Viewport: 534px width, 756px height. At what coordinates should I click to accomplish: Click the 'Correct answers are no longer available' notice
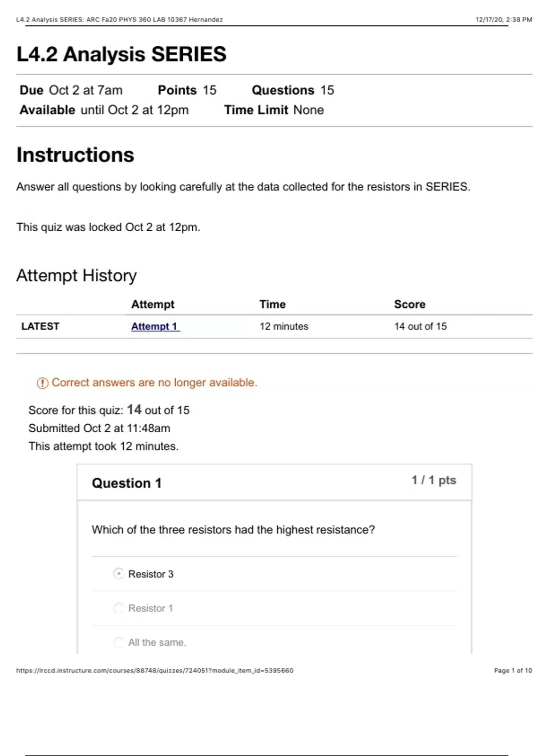tap(154, 382)
